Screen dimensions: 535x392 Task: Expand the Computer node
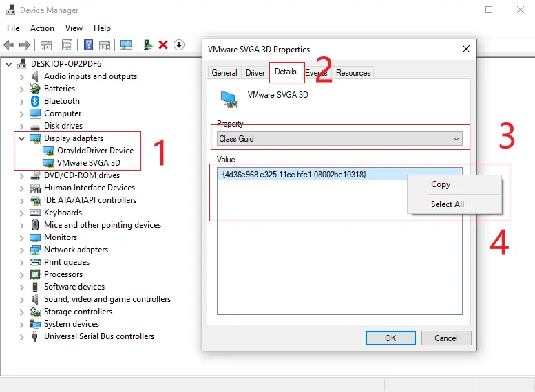[x=22, y=114]
